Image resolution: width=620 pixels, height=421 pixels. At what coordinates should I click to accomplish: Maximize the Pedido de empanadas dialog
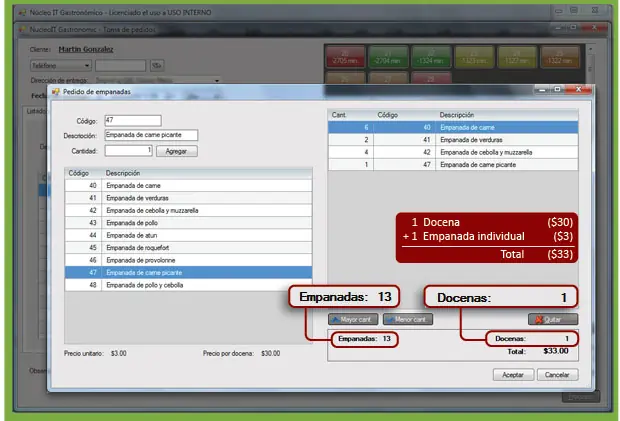tap(558, 90)
